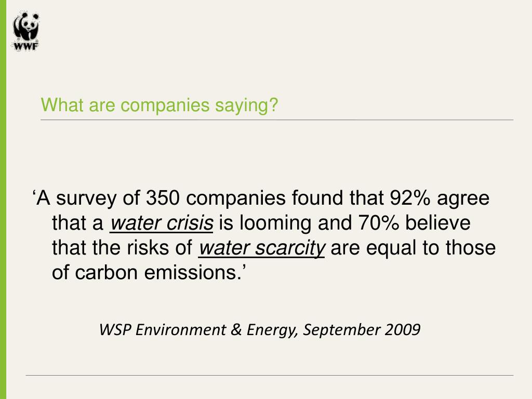The height and width of the screenshot is (399, 532).
Task: Follow the underlined water scarcity link
Action: point(262,248)
